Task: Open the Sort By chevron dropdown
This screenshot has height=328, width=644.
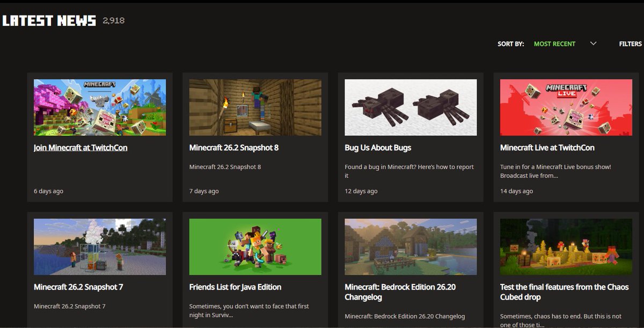Action: coord(593,43)
